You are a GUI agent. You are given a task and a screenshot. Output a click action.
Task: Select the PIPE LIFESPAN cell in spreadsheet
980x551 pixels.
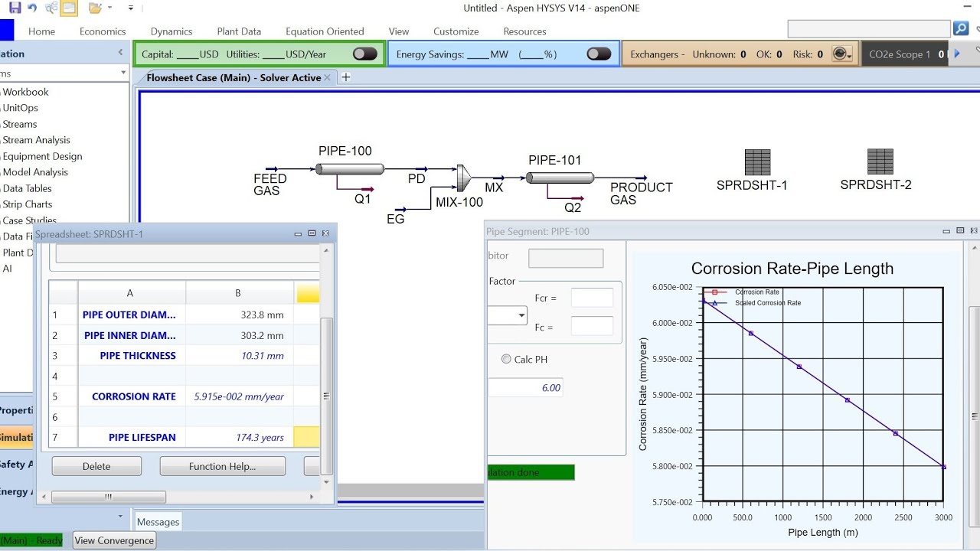pos(132,438)
